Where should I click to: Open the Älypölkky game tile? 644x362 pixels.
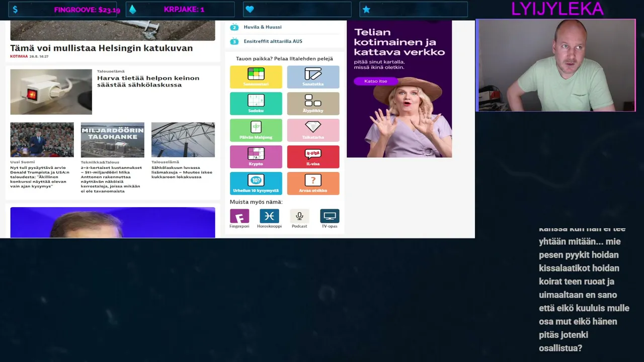point(313,104)
